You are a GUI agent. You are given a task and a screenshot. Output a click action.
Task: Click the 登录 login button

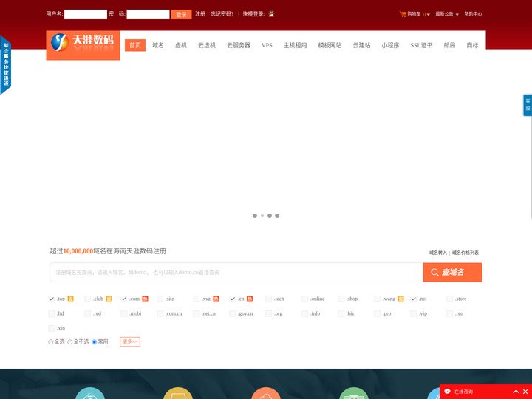point(181,14)
